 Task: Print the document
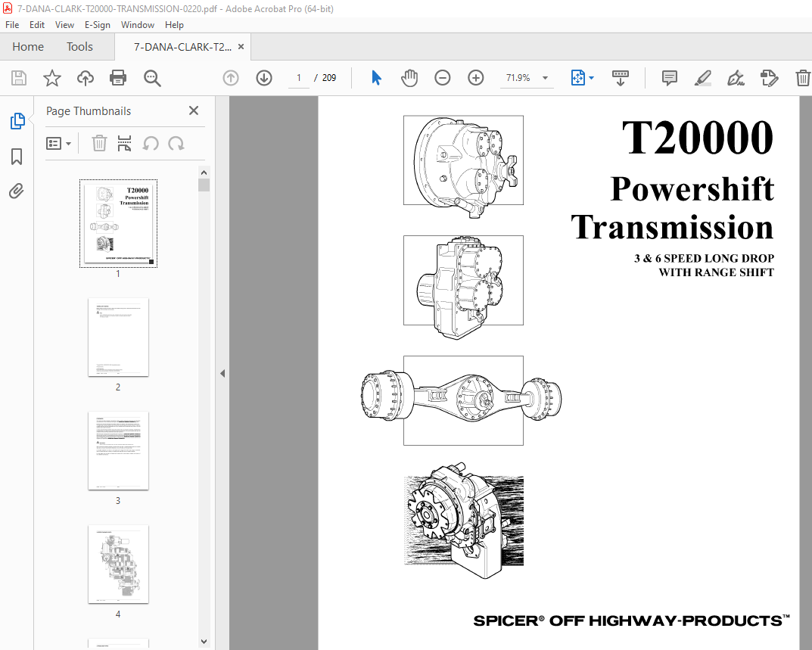click(x=118, y=78)
